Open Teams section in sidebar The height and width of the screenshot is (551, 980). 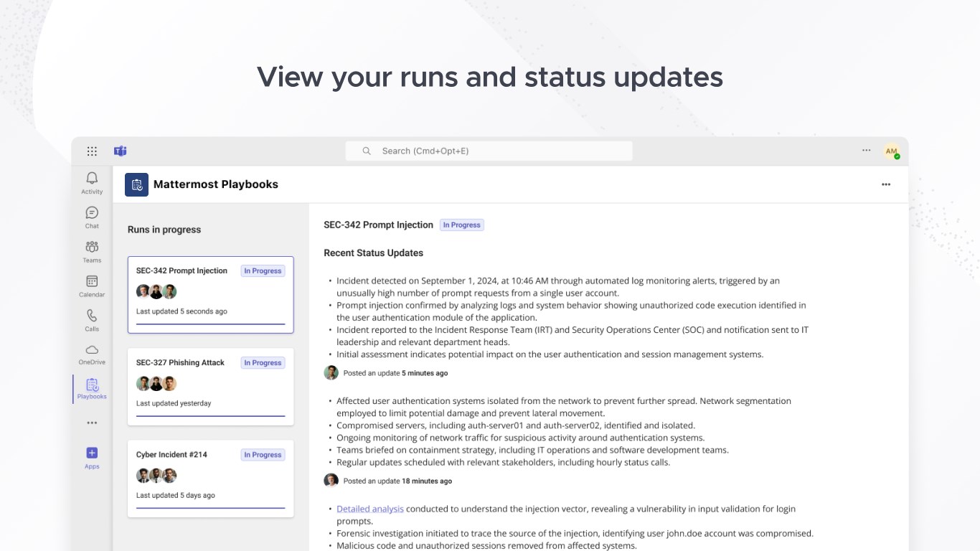click(x=92, y=252)
